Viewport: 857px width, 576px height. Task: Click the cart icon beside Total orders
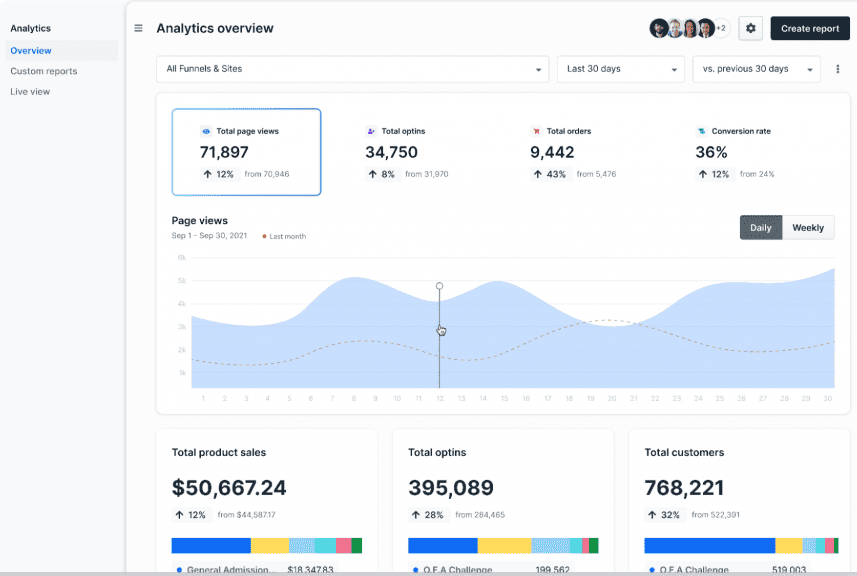tap(536, 131)
